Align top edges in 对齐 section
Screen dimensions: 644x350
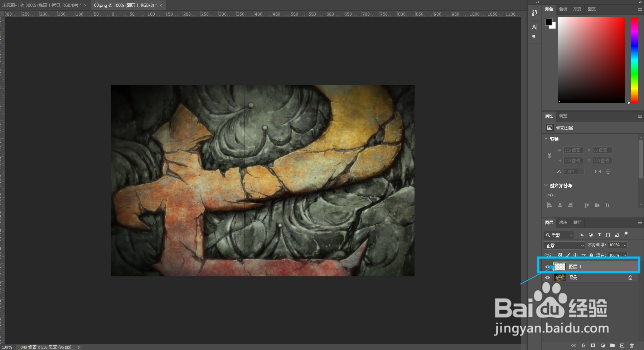click(x=586, y=205)
